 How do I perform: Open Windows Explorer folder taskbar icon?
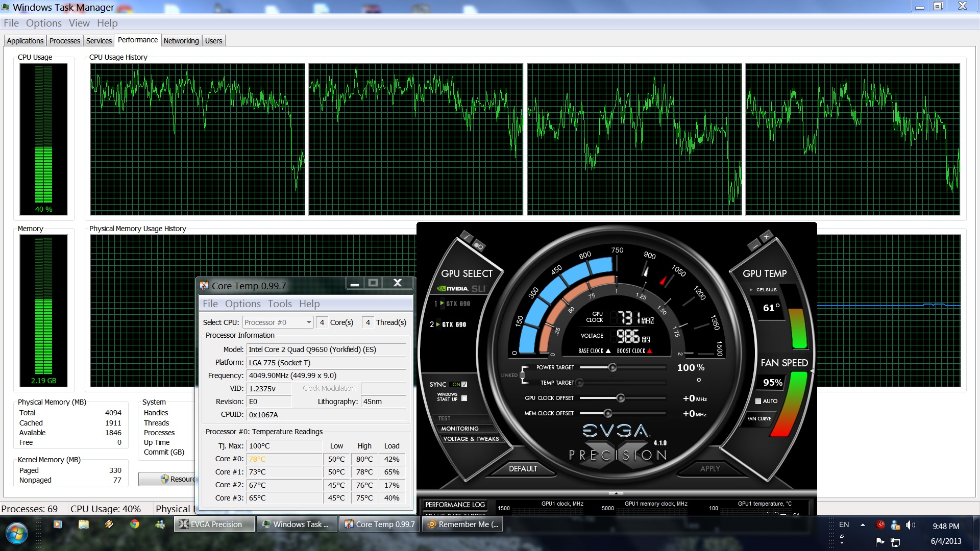[83, 524]
